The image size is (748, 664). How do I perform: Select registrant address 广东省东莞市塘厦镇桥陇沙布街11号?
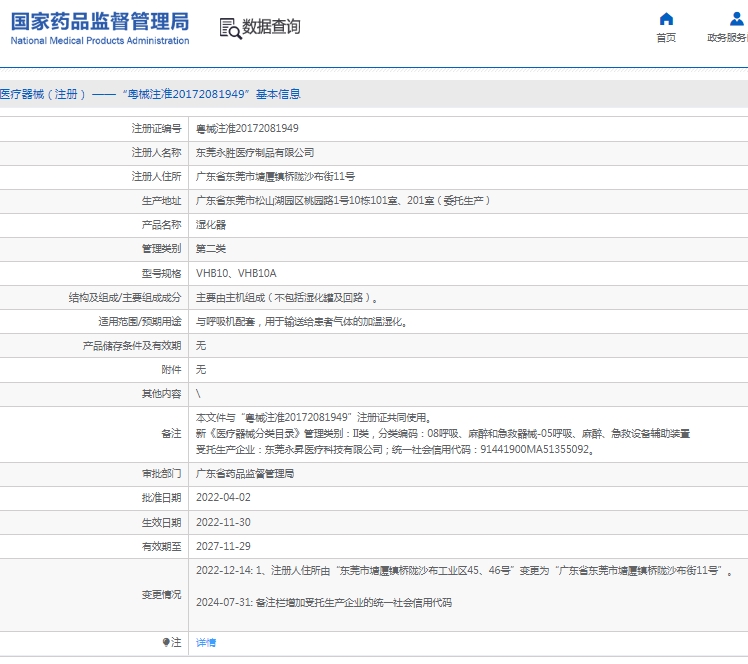pyautogui.click(x=275, y=176)
